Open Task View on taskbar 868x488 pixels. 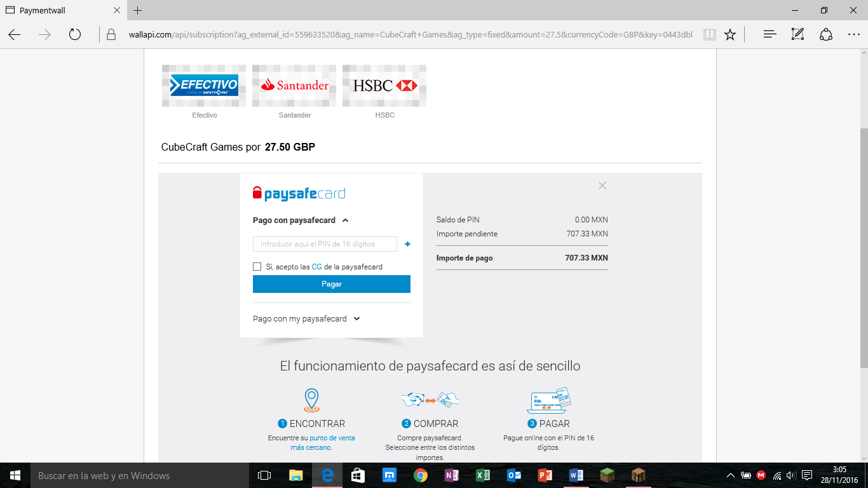coord(264,475)
